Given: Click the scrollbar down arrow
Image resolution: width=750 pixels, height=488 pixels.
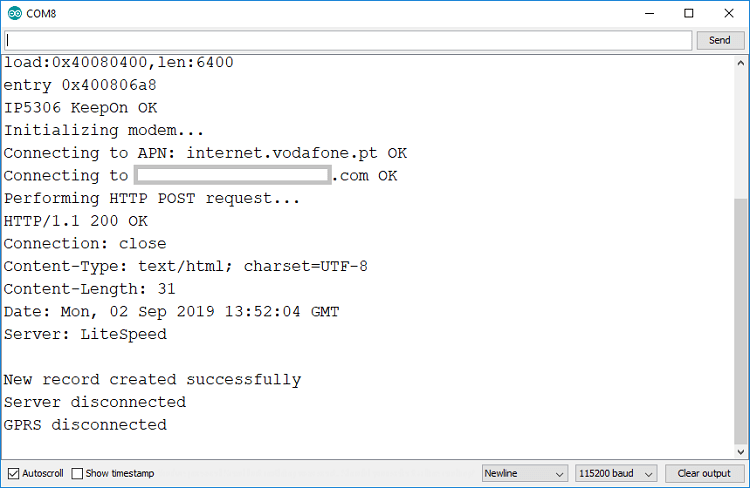Looking at the screenshot, I should pyautogui.click(x=740, y=450).
